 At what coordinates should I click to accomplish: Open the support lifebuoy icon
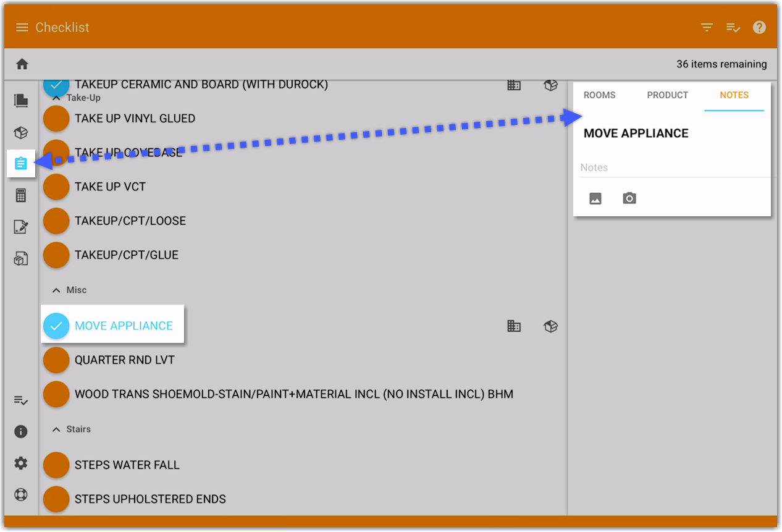(x=21, y=494)
